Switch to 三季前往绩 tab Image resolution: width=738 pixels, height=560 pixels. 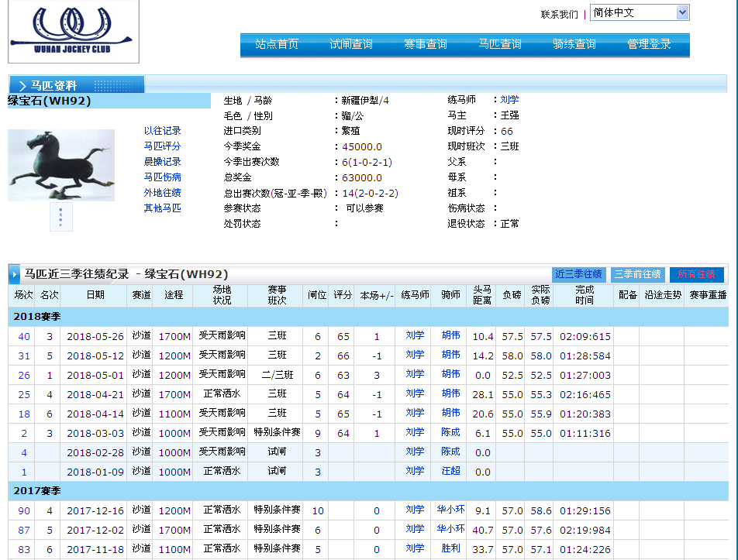637,274
